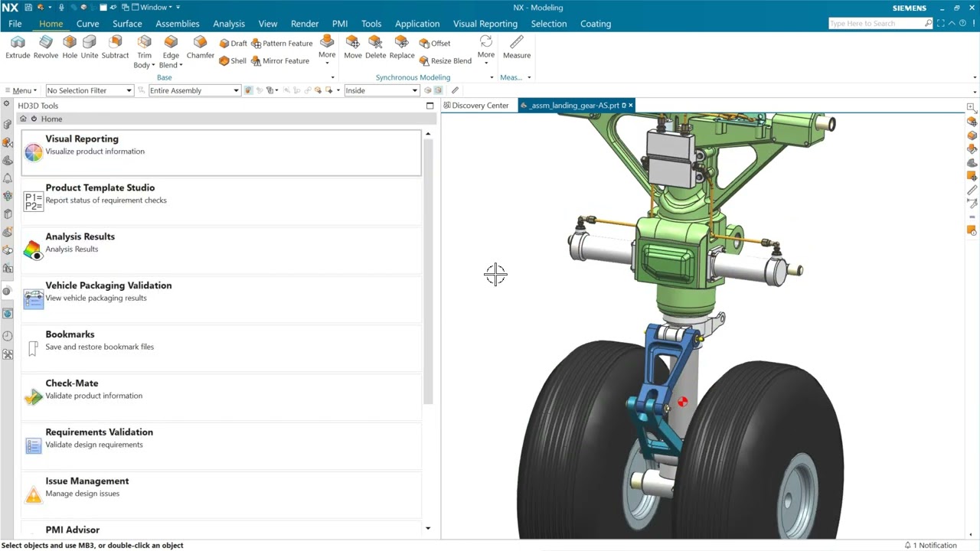The image size is (980, 551).
Task: Select the Replace Face tool
Action: [x=402, y=47]
